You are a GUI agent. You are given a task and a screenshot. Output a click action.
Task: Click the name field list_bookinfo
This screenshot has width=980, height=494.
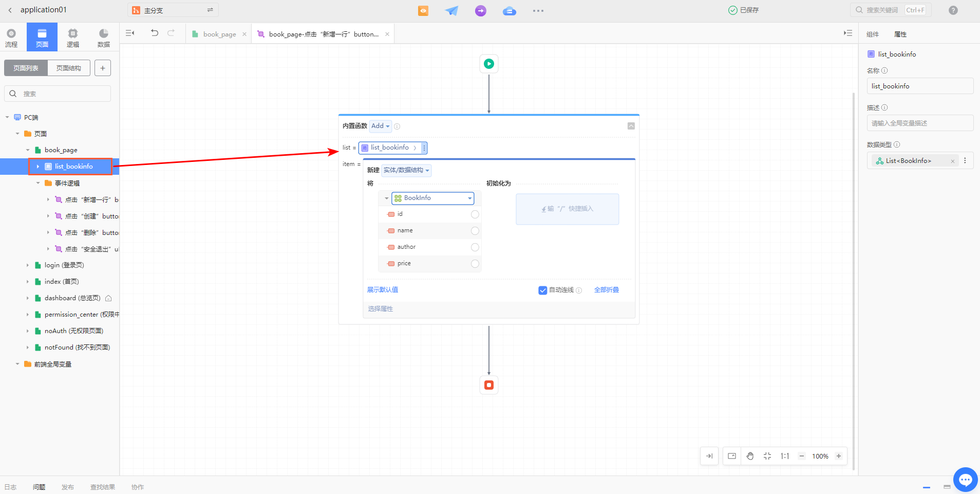920,86
